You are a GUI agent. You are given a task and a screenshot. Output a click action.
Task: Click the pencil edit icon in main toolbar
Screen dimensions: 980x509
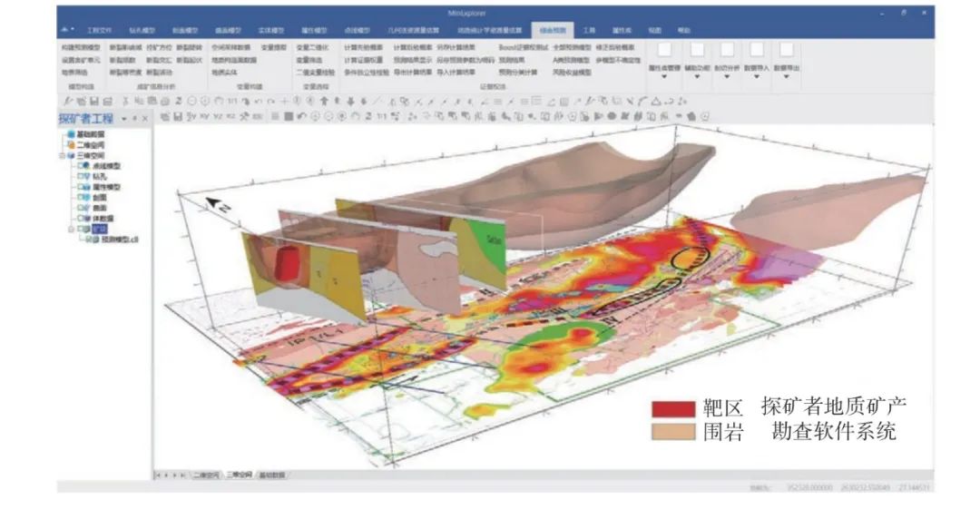point(67,101)
